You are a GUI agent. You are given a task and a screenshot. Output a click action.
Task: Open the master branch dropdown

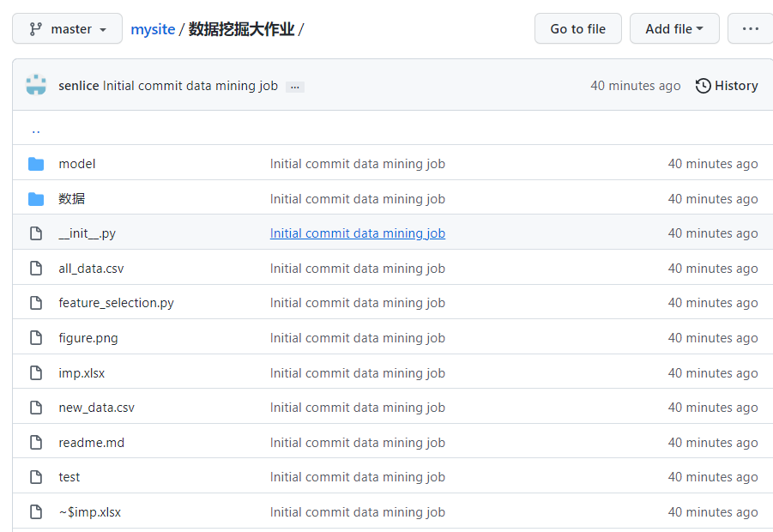click(67, 29)
